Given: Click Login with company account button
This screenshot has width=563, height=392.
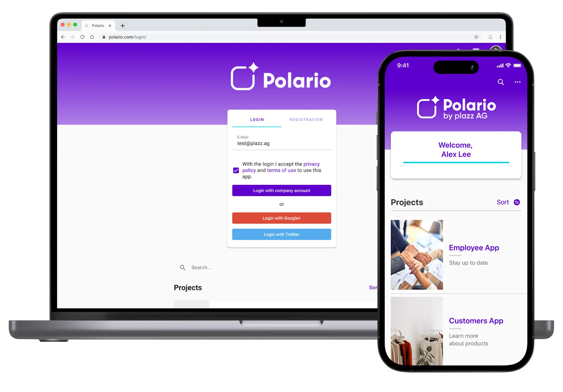Looking at the screenshot, I should tap(281, 190).
